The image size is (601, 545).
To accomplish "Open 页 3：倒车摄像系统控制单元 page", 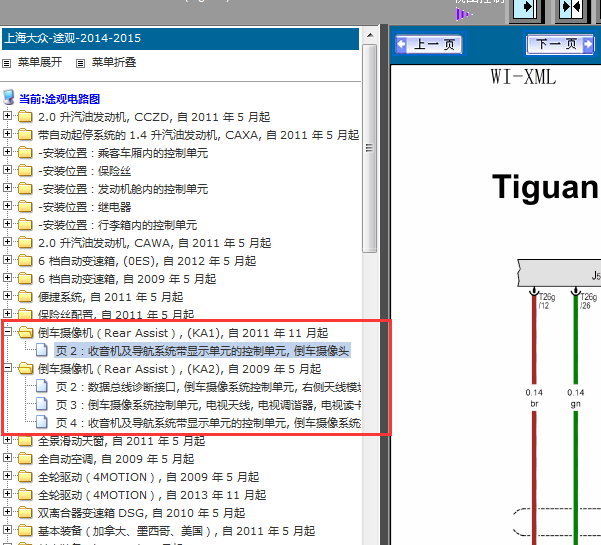I will click(x=208, y=405).
